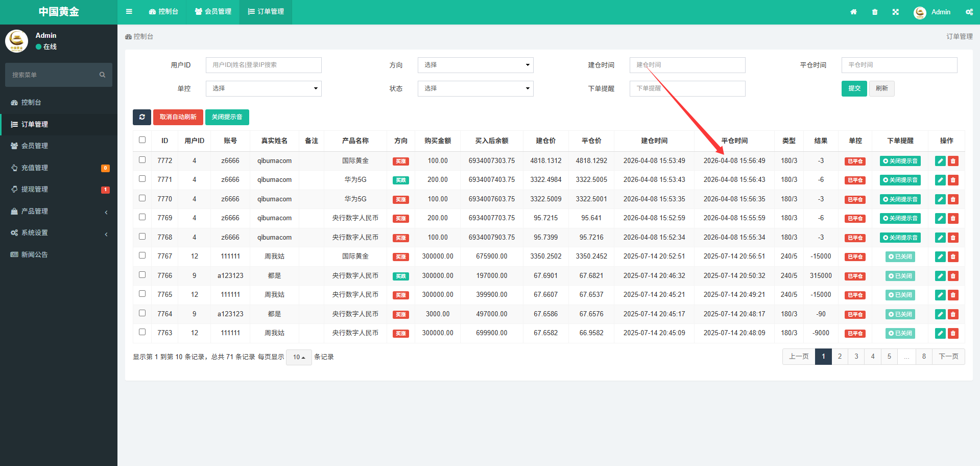Select the checkbox for order 7765
The height and width of the screenshot is (466, 980).
[x=142, y=294]
